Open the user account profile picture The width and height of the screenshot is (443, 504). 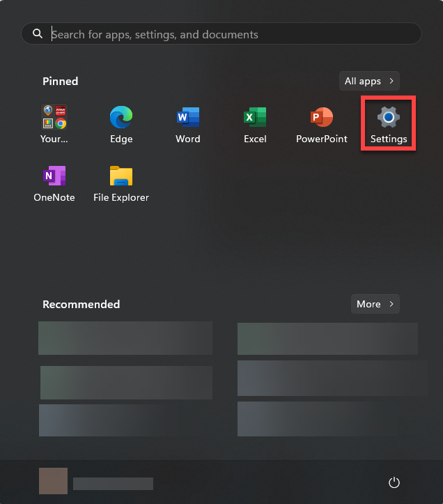[x=54, y=481]
